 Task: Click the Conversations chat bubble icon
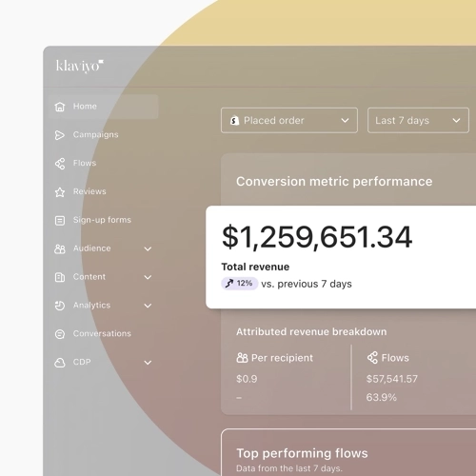(x=60, y=334)
